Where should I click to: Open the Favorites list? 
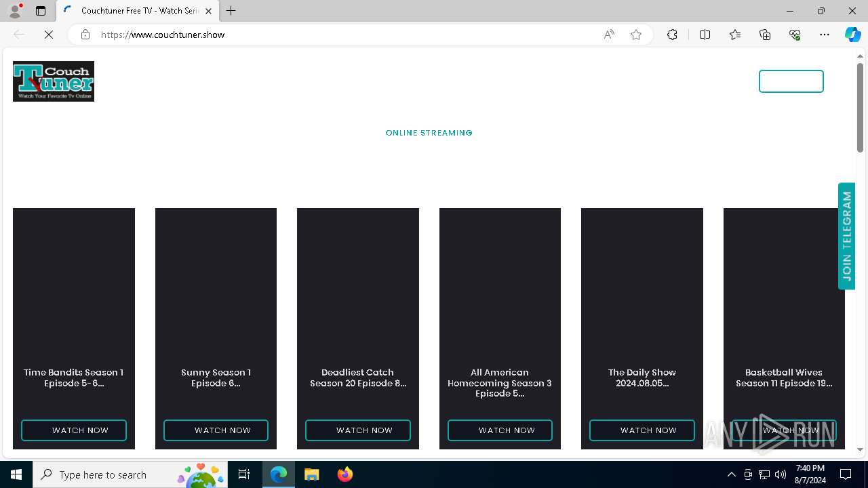click(x=735, y=35)
